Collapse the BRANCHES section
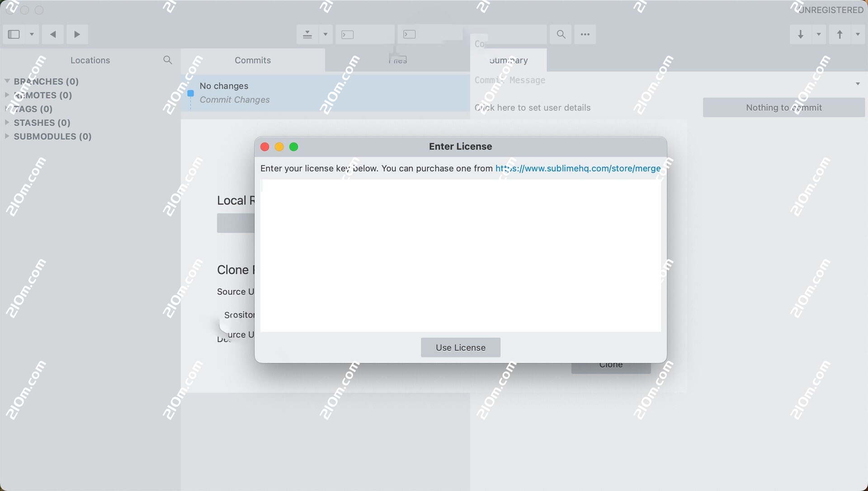Viewport: 868px width, 491px height. coord(7,81)
